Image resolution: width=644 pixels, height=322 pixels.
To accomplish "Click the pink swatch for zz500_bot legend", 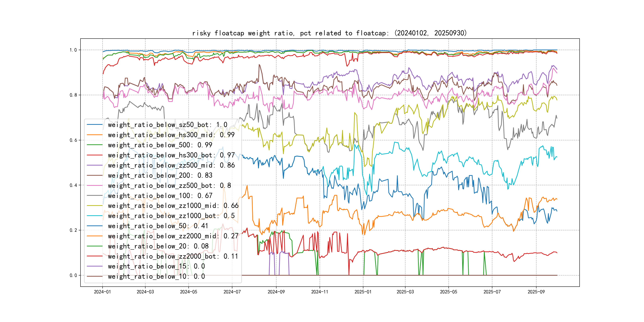I will coord(94,185).
